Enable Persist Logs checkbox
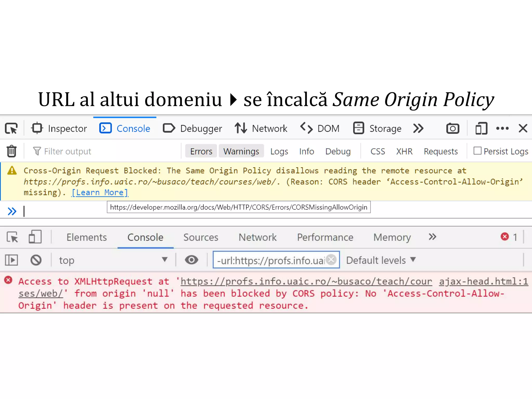This screenshot has height=399, width=532. click(x=477, y=151)
